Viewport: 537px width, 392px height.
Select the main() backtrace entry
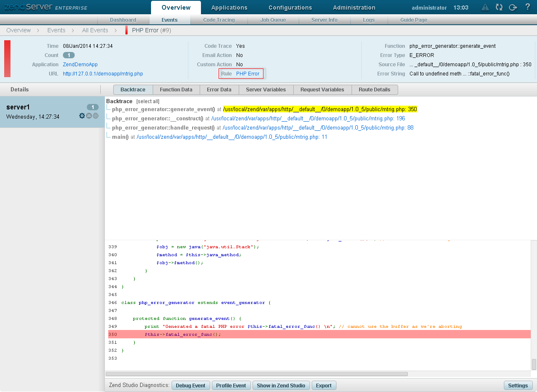[x=120, y=137]
